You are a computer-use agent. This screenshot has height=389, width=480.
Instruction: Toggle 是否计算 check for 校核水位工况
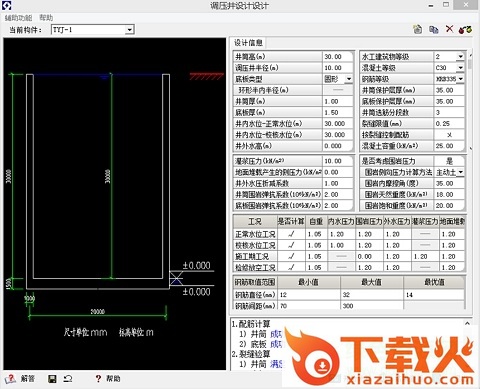(291, 245)
